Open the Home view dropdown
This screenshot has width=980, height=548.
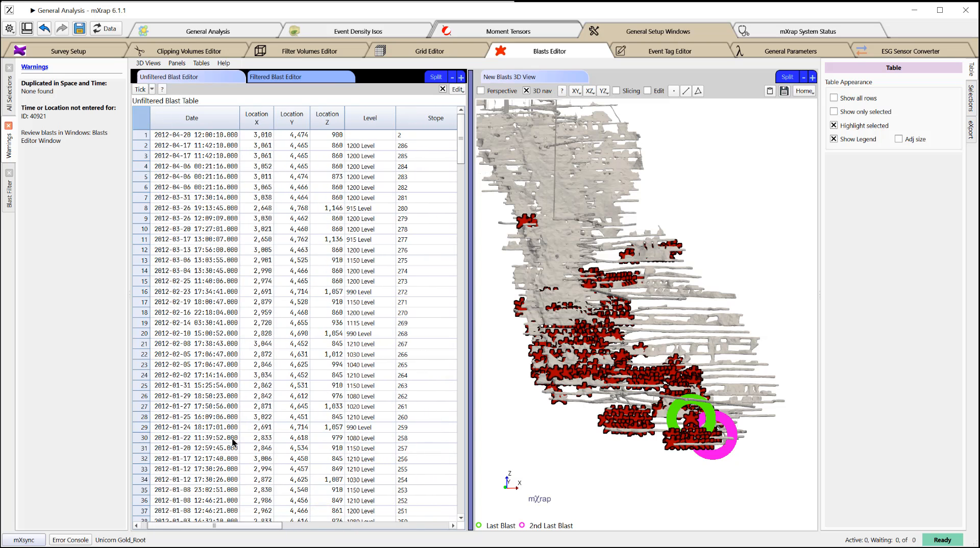point(805,91)
